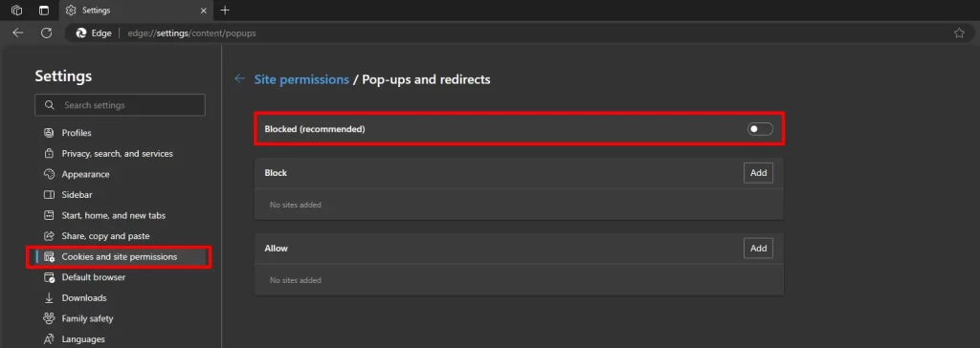Click the address bar showing edge://settings/content/popups
Image resolution: width=980 pixels, height=348 pixels.
pyautogui.click(x=513, y=33)
